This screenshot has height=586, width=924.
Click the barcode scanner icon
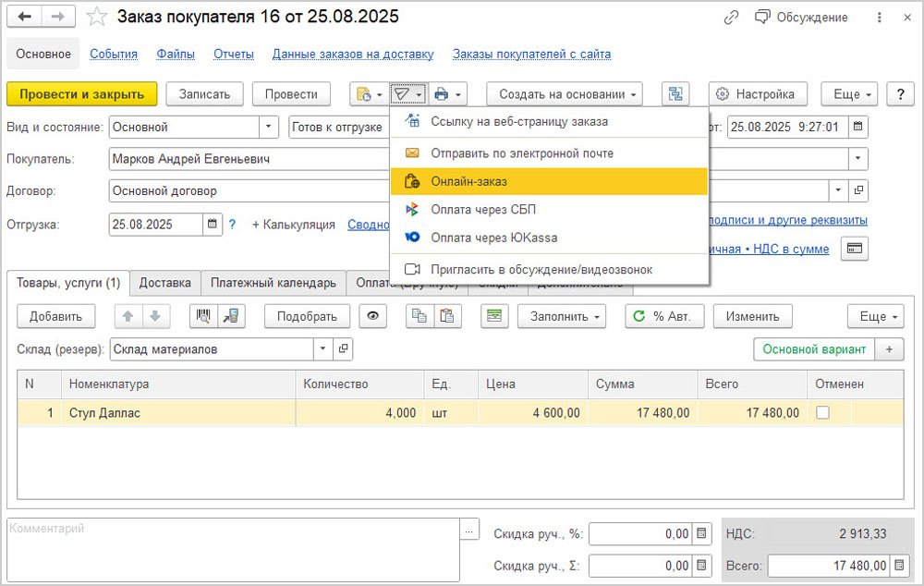click(202, 316)
